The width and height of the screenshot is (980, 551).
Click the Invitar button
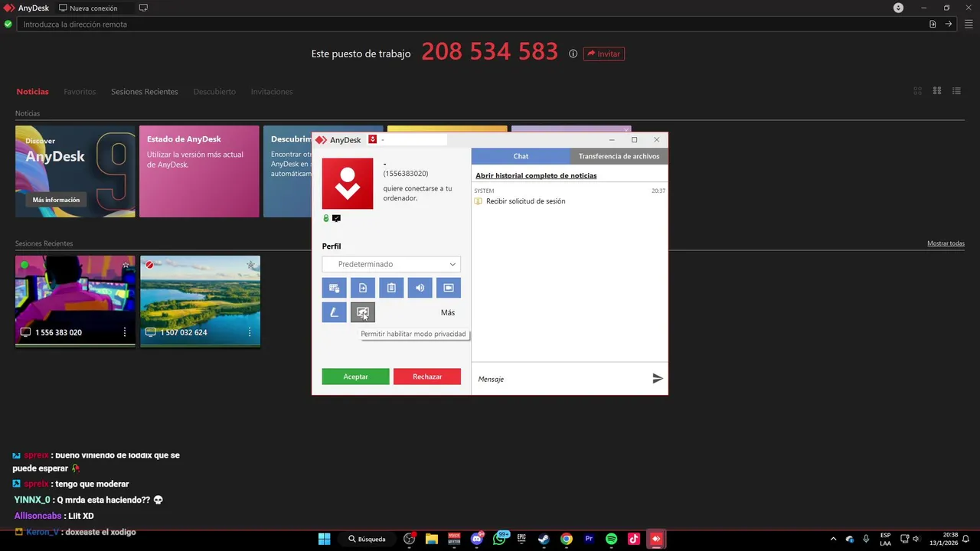click(x=603, y=54)
